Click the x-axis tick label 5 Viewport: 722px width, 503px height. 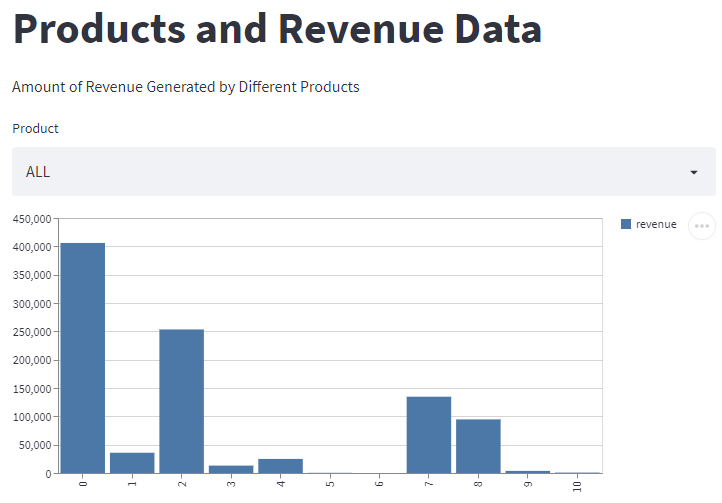click(330, 484)
